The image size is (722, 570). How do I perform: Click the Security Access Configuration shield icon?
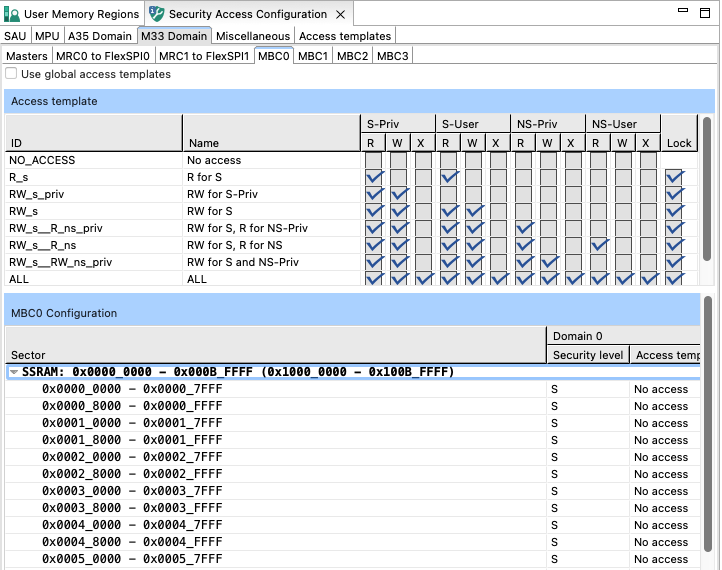[157, 14]
